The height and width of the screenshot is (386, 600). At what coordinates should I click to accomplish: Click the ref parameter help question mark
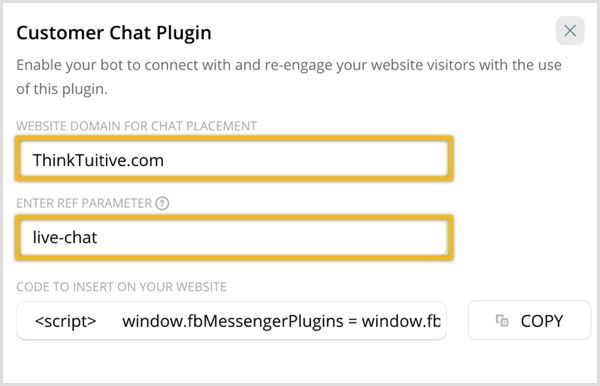162,203
